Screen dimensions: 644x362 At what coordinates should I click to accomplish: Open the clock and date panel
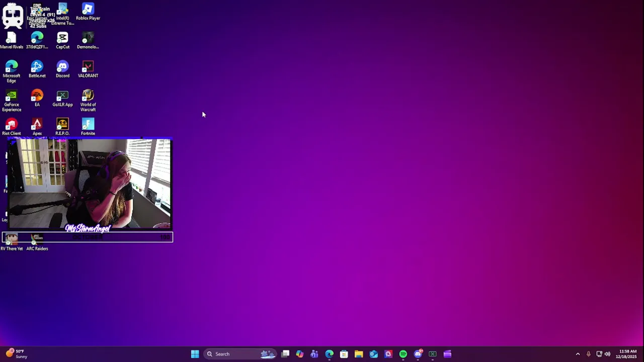pos(627,354)
